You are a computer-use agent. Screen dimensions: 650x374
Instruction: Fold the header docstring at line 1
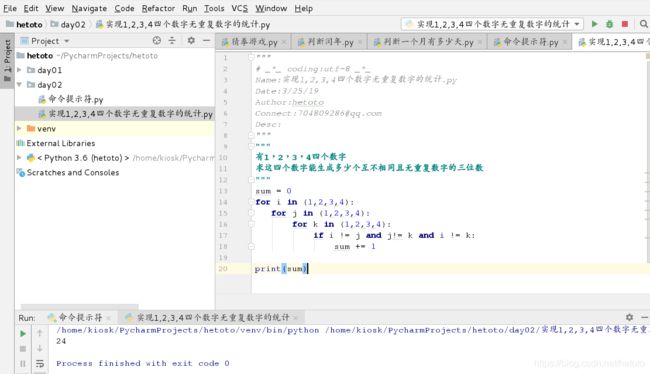(x=251, y=57)
